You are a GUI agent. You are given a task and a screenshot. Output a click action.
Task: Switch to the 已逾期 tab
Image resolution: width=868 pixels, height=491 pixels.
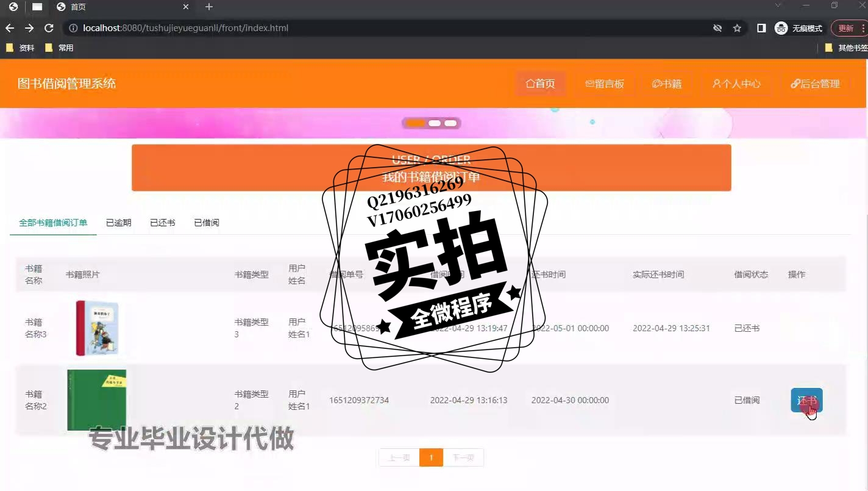tap(118, 223)
